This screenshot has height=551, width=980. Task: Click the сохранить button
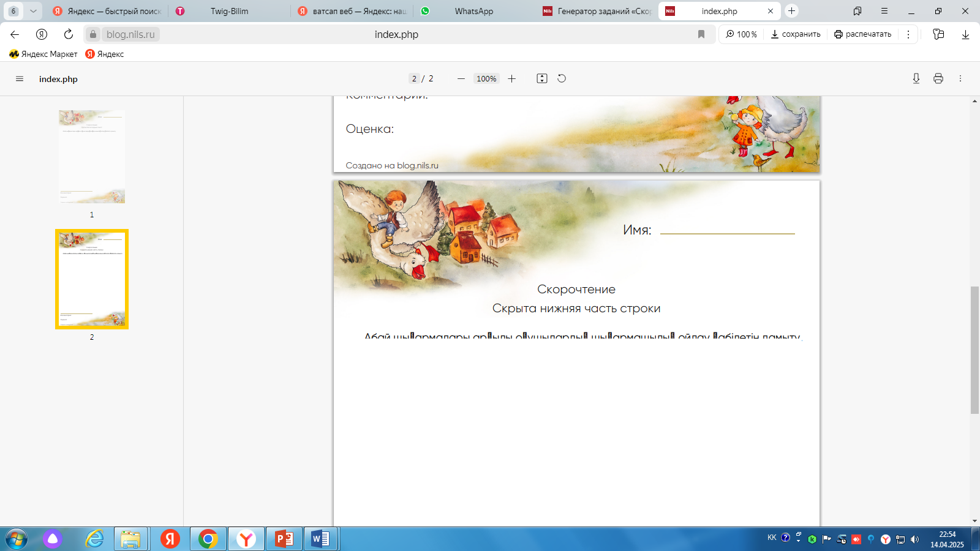click(x=796, y=34)
